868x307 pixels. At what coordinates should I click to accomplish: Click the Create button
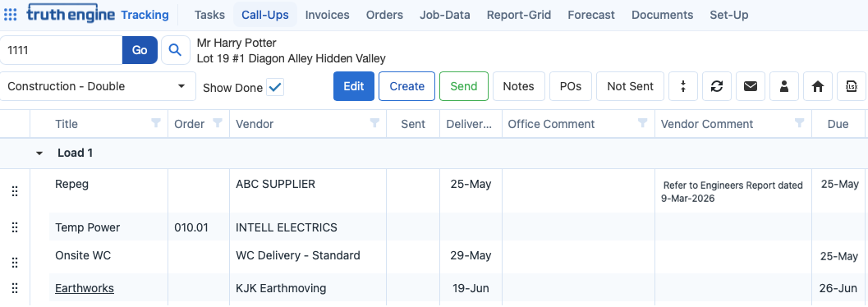[406, 86]
